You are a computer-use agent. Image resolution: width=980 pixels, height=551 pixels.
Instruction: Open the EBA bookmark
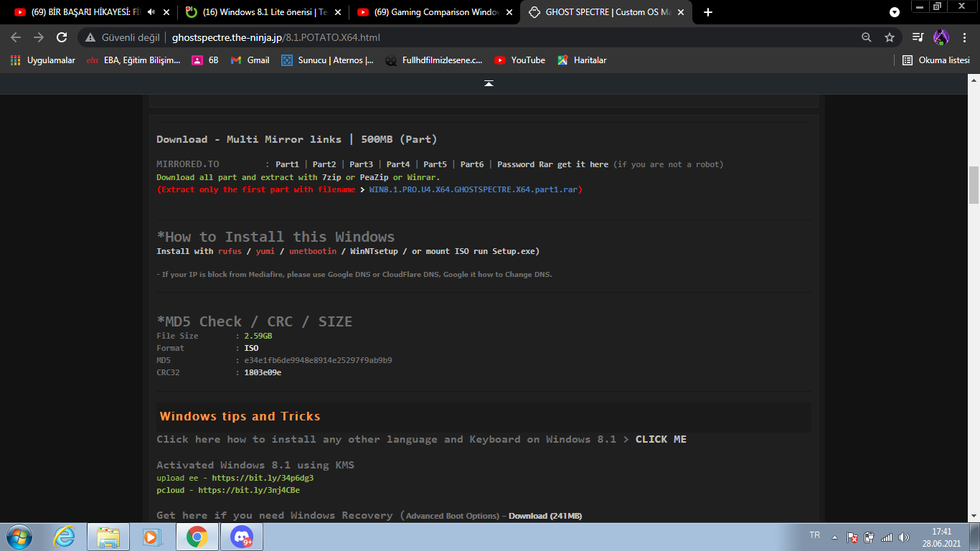click(133, 60)
